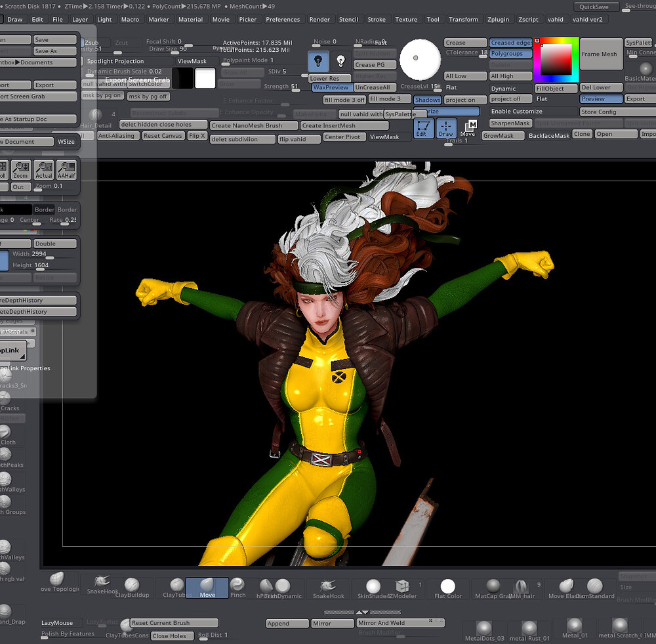Viewport: 656px width, 644px height.
Task: Select the white color swatch
Action: click(205, 78)
